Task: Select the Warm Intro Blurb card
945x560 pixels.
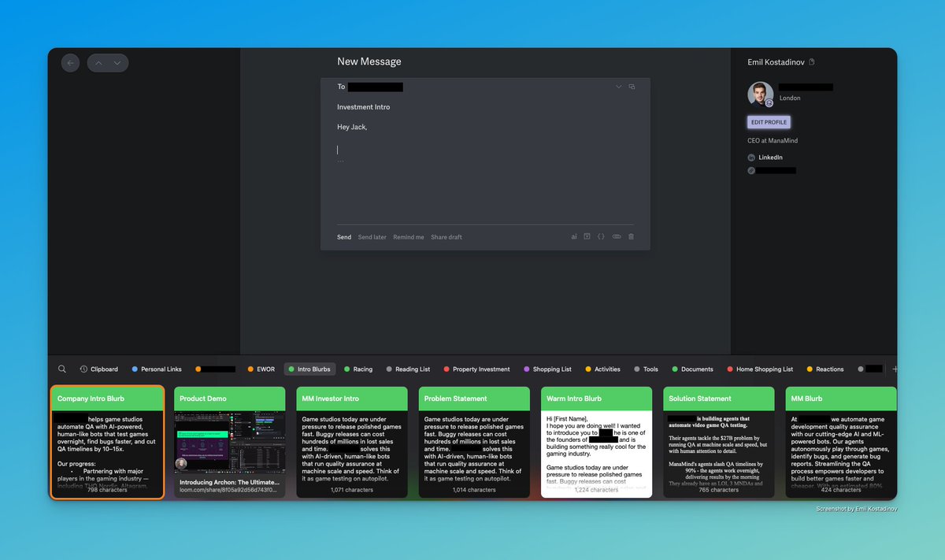Action: (597, 442)
